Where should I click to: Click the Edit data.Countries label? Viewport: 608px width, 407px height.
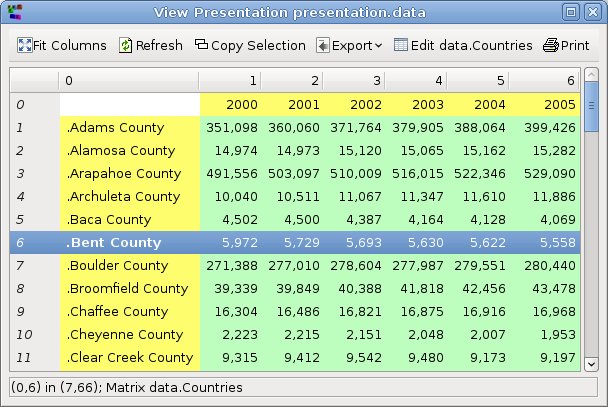click(472, 45)
